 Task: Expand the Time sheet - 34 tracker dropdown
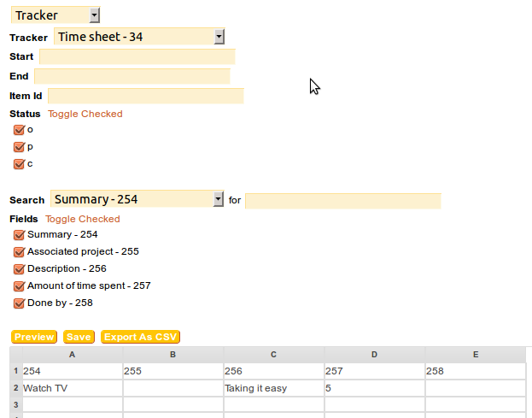[138, 36]
